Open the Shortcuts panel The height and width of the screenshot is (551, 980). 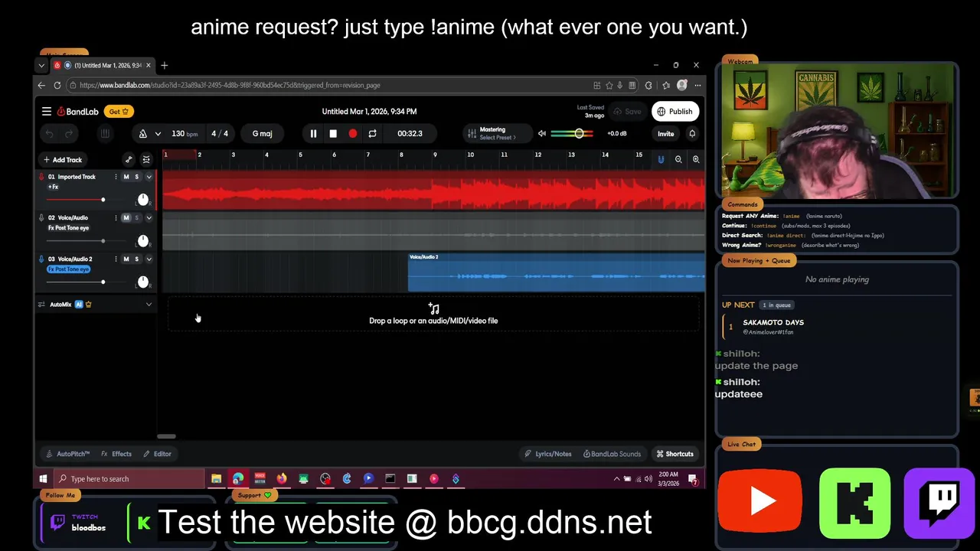[675, 454]
